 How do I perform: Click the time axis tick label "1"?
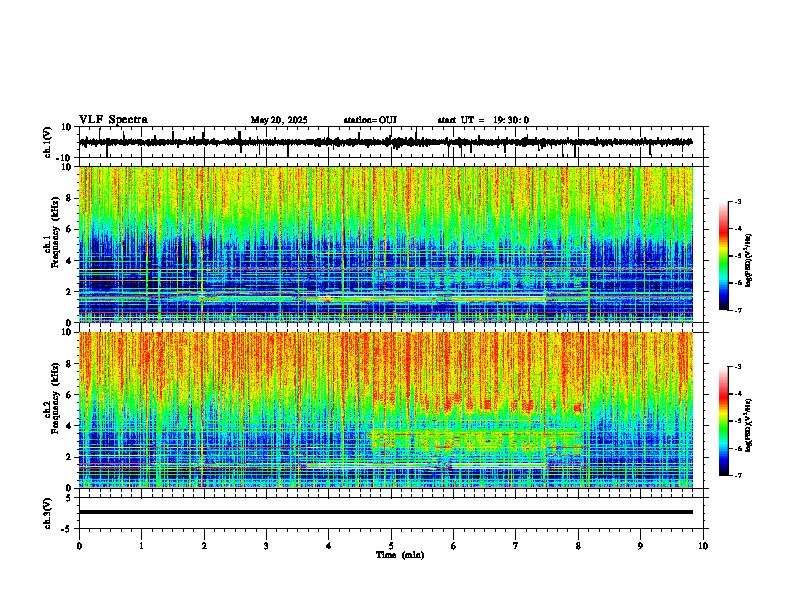tap(141, 546)
